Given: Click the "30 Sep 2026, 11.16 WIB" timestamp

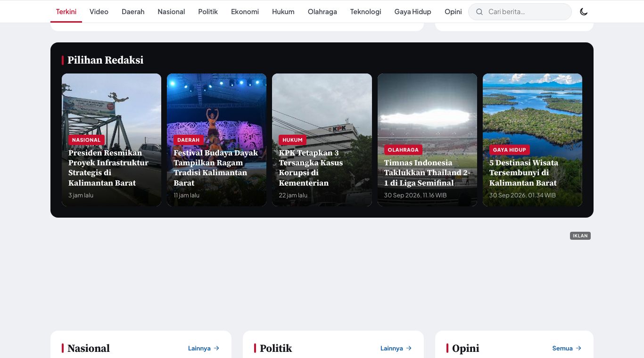Looking at the screenshot, I should (415, 195).
